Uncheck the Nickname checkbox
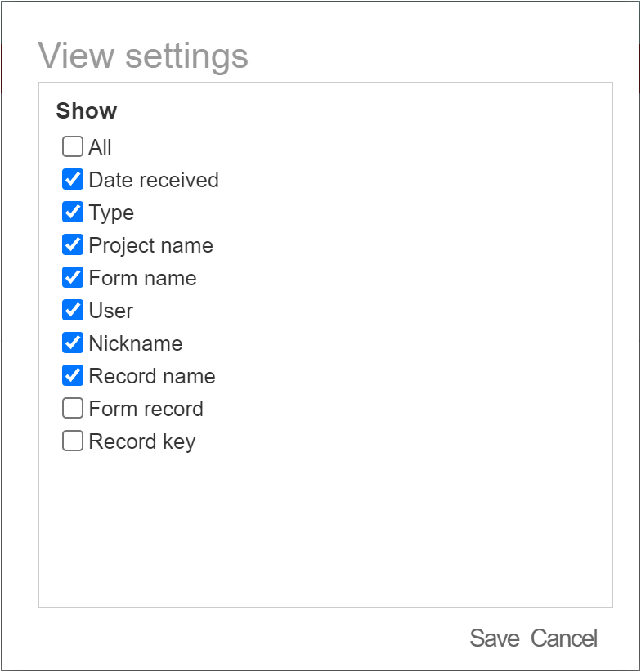This screenshot has height=672, width=641. click(x=73, y=343)
